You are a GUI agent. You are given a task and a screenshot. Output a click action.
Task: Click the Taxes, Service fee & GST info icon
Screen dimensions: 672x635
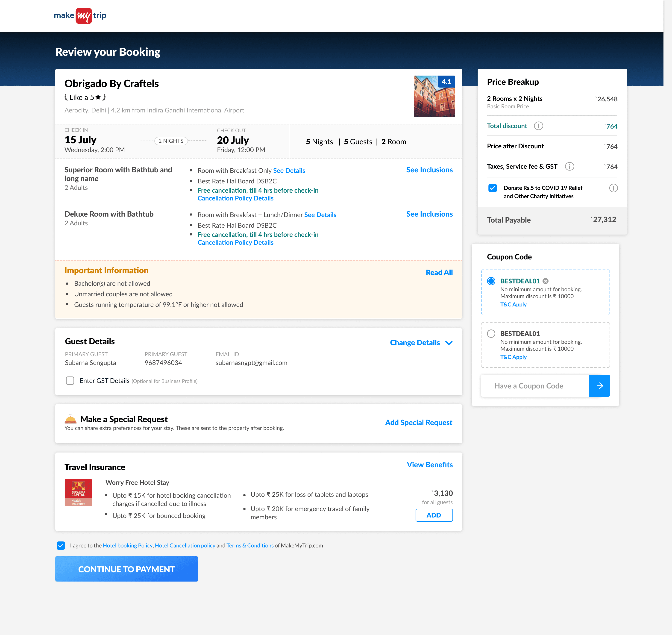[569, 167]
